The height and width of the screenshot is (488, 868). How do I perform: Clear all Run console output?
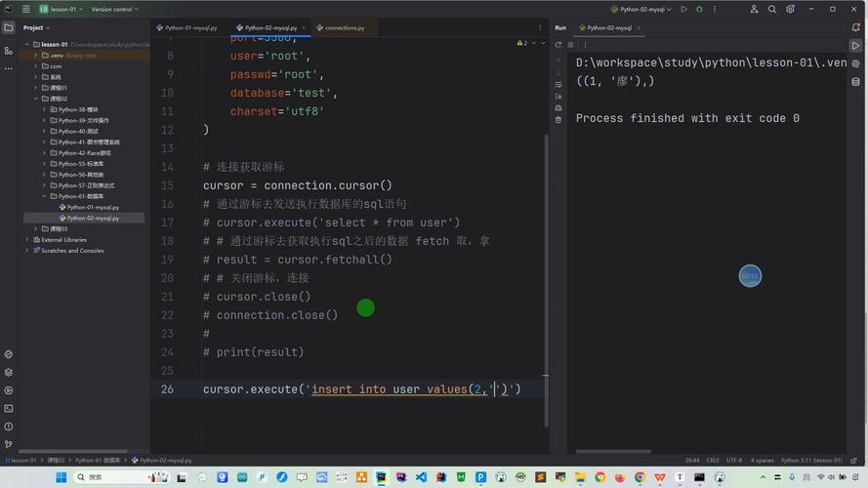click(x=558, y=119)
